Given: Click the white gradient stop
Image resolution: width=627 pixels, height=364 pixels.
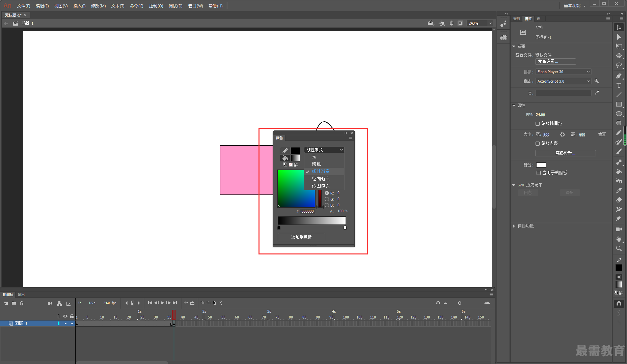Looking at the screenshot, I should click(x=345, y=227).
